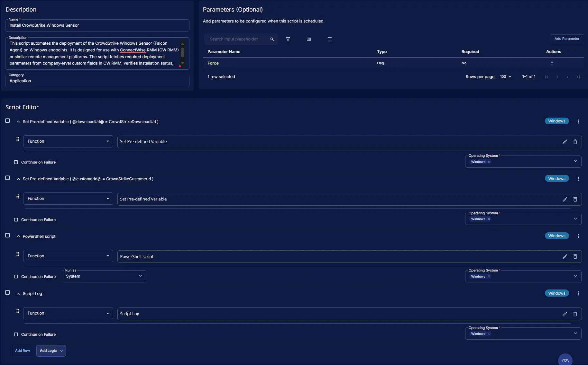Click search magnifier icon in parameter search
This screenshot has width=588, height=365.
pos(272,39)
